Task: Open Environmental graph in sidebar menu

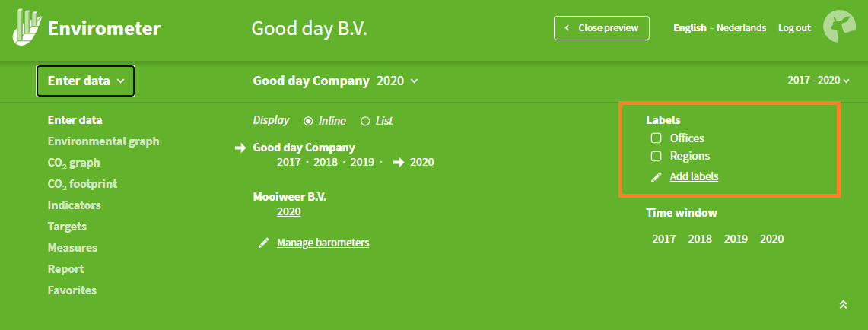Action: (x=103, y=141)
